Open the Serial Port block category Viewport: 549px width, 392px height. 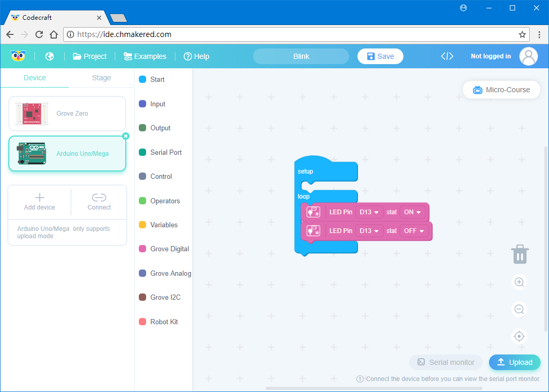[x=160, y=152]
